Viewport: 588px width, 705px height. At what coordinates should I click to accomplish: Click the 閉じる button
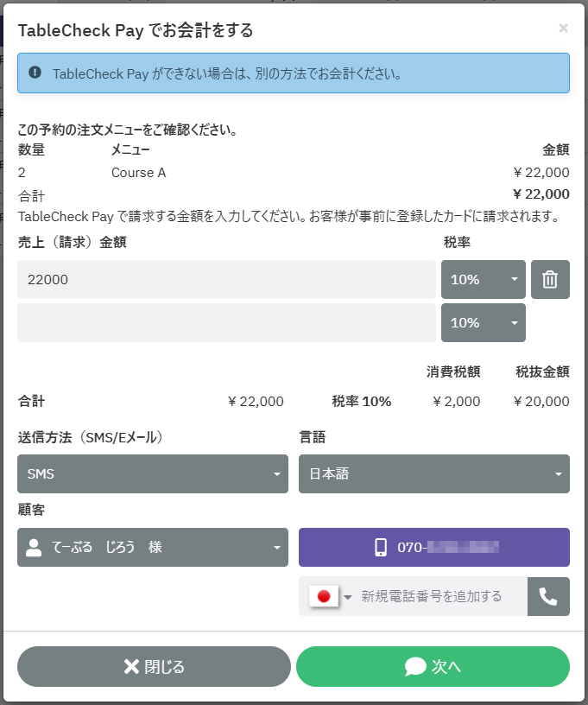(x=154, y=666)
